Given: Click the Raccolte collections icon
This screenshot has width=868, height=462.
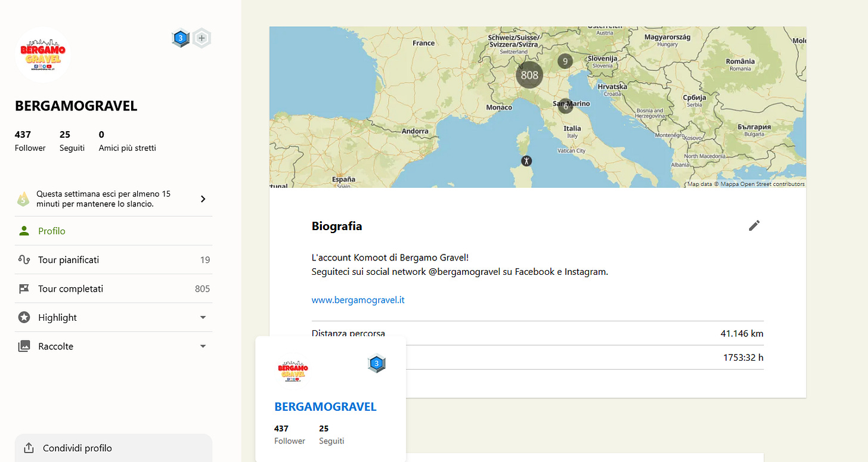Looking at the screenshot, I should pyautogui.click(x=24, y=346).
